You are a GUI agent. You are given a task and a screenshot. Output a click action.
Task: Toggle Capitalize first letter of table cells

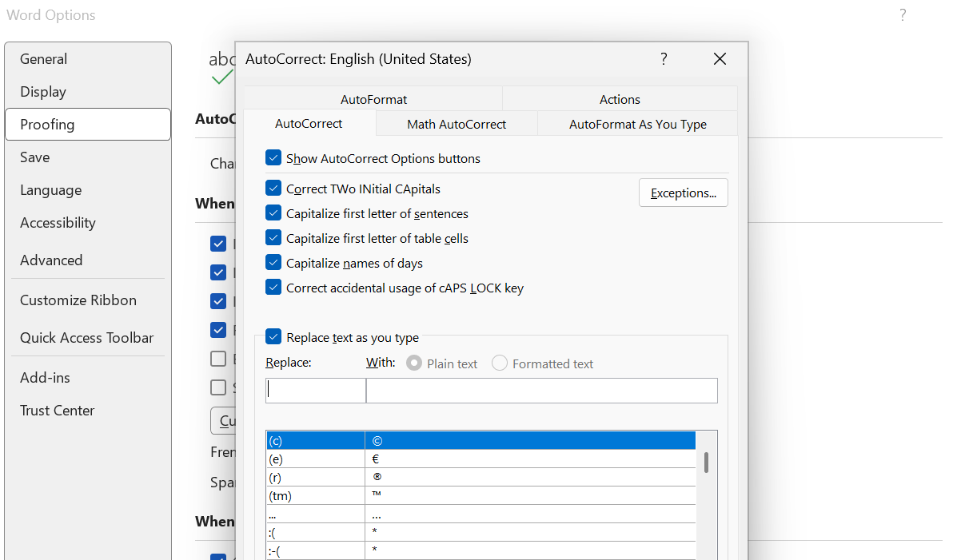coord(273,238)
